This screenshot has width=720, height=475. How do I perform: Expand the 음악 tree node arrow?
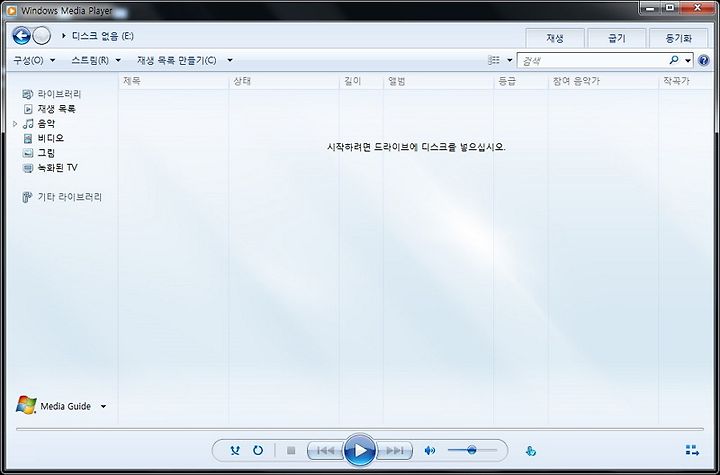15,124
